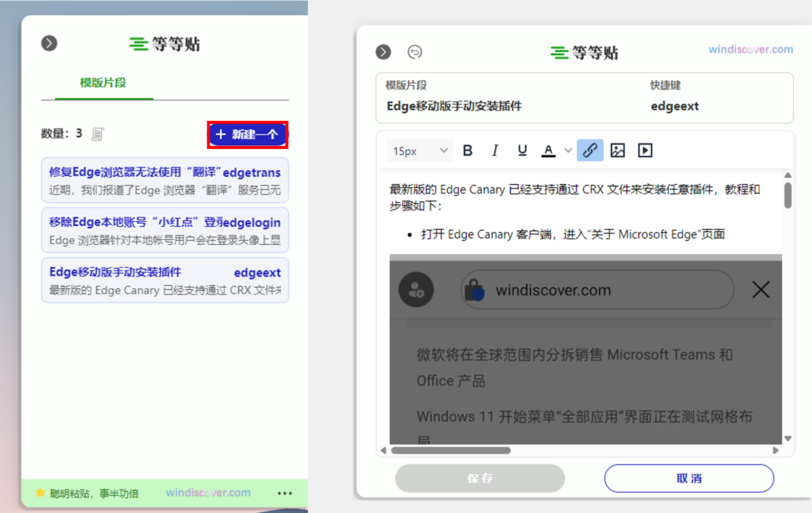Screen dimensions: 812x513
Task: Insert a hyperlink with link icon
Action: point(590,151)
